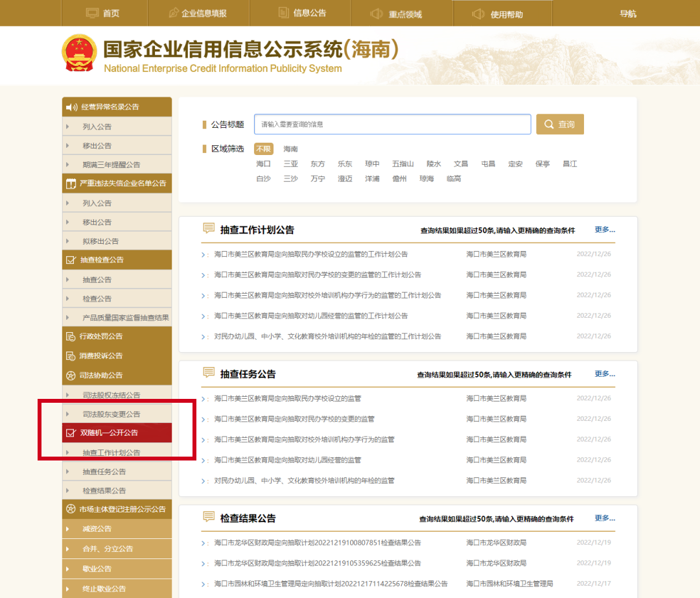This screenshot has height=598, width=700.
Task: Expand 司法股东变更公告 sidebar item
Action: pos(117,414)
